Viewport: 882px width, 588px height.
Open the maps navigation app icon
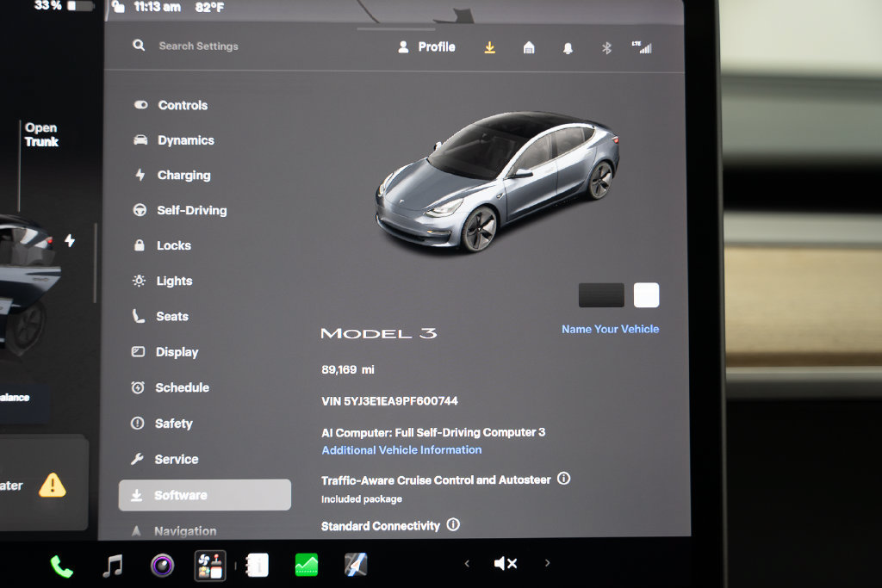tap(356, 565)
